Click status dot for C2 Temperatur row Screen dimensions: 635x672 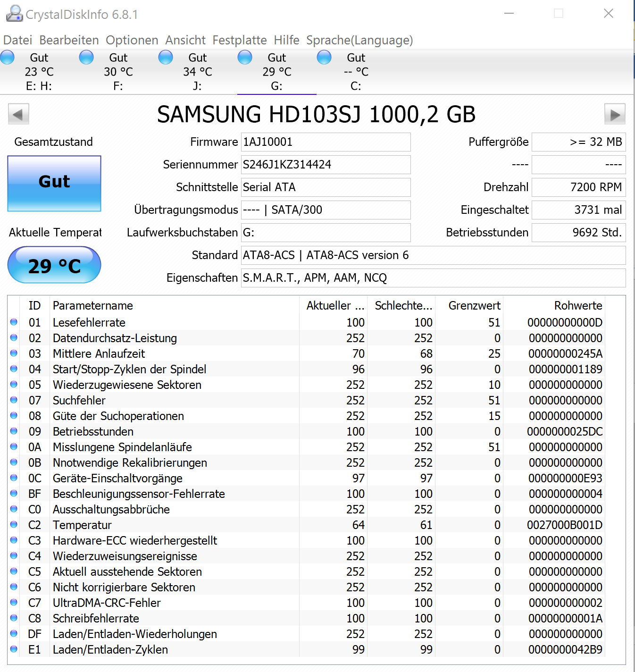[x=14, y=524]
